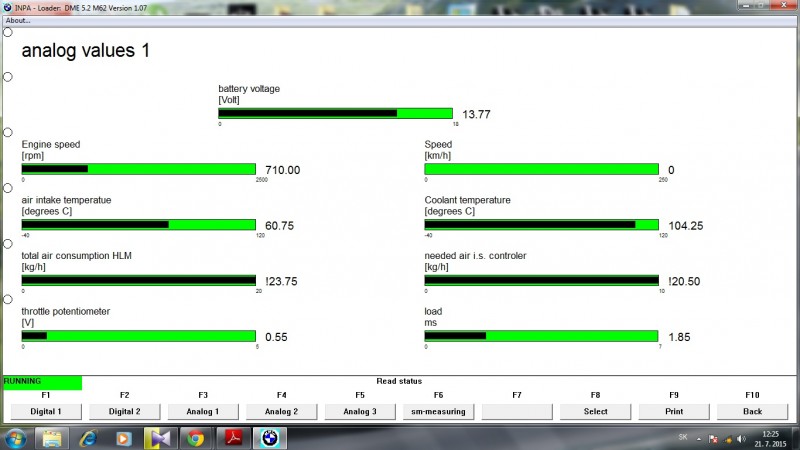This screenshot has width=800, height=450.
Task: Open Windows Explorer from the taskbar
Action: 52,439
